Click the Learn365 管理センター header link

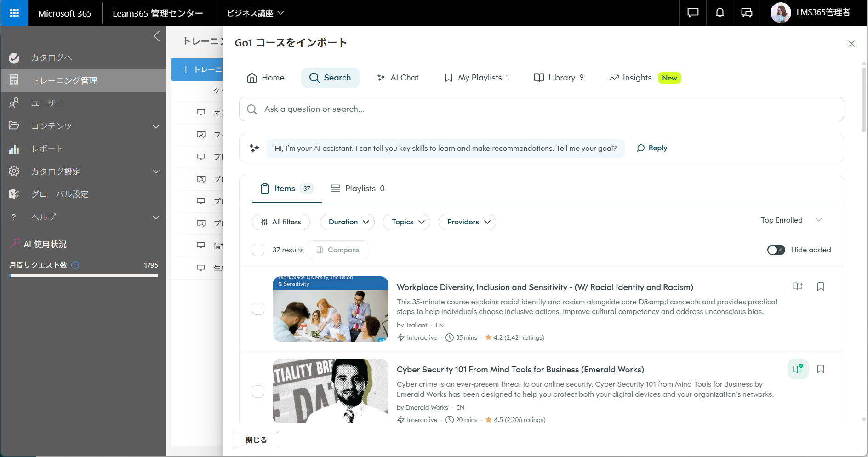click(x=158, y=13)
